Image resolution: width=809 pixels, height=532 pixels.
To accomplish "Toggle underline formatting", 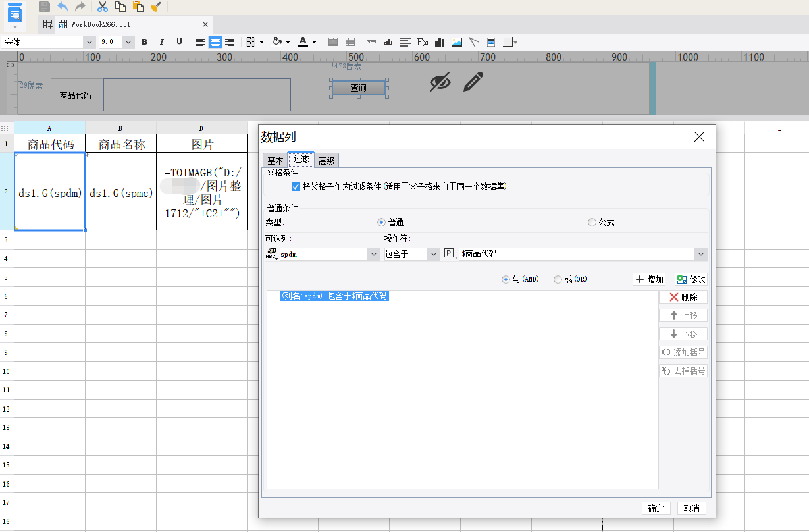I will point(179,42).
